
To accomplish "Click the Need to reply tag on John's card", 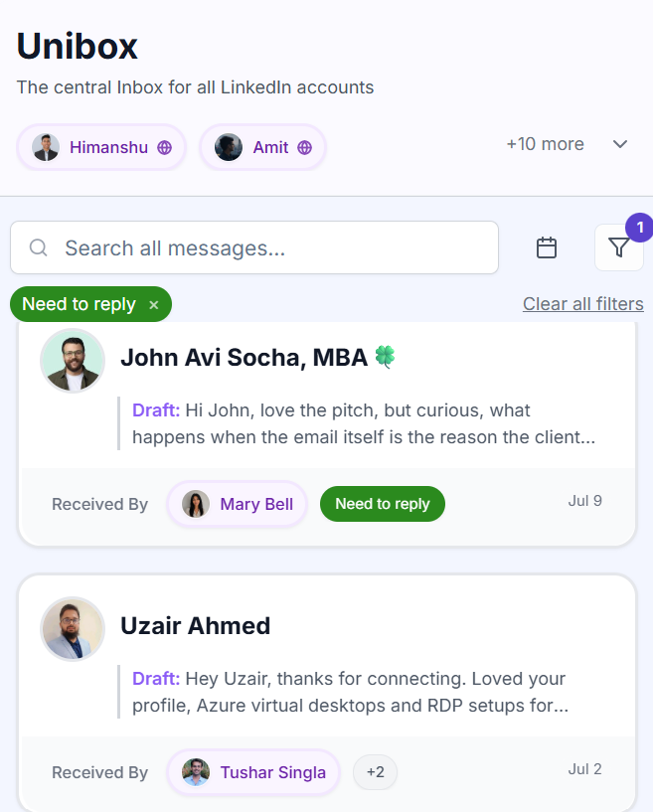I will point(383,504).
